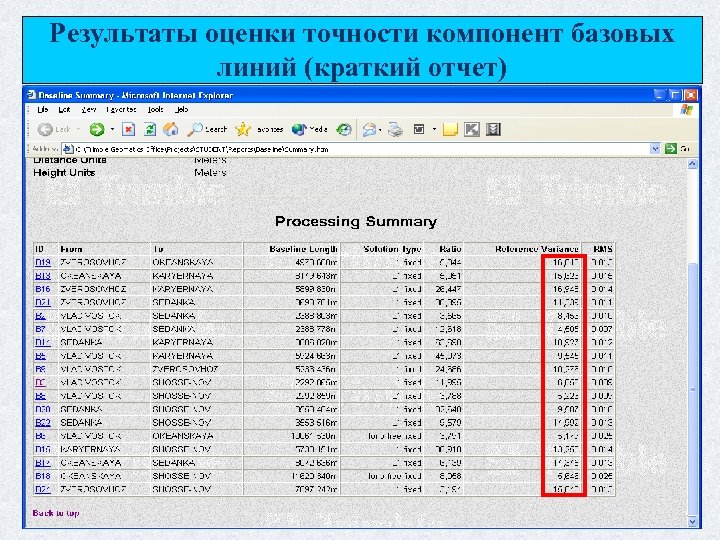
Task: Open baseline link B21
Action: [x=43, y=302]
